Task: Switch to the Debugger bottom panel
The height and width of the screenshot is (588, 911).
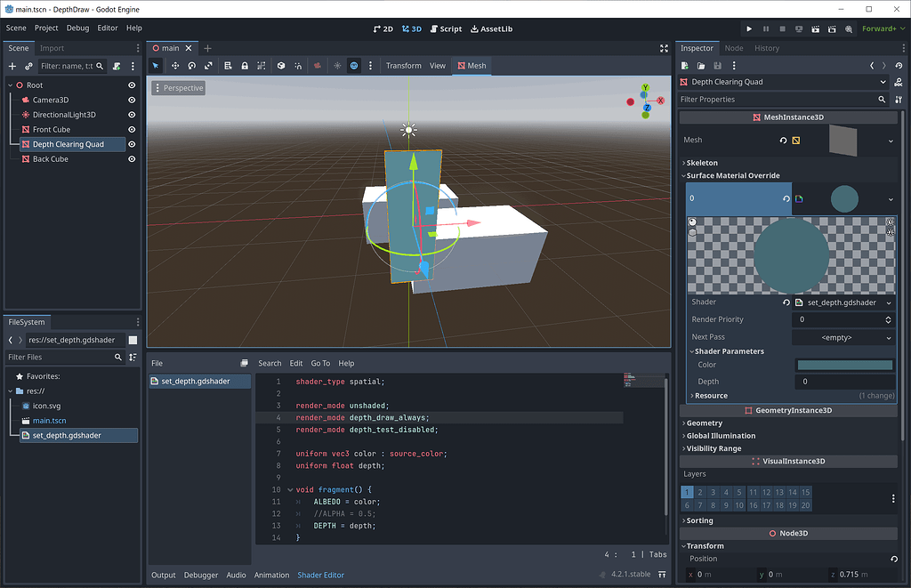Action: tap(200, 575)
